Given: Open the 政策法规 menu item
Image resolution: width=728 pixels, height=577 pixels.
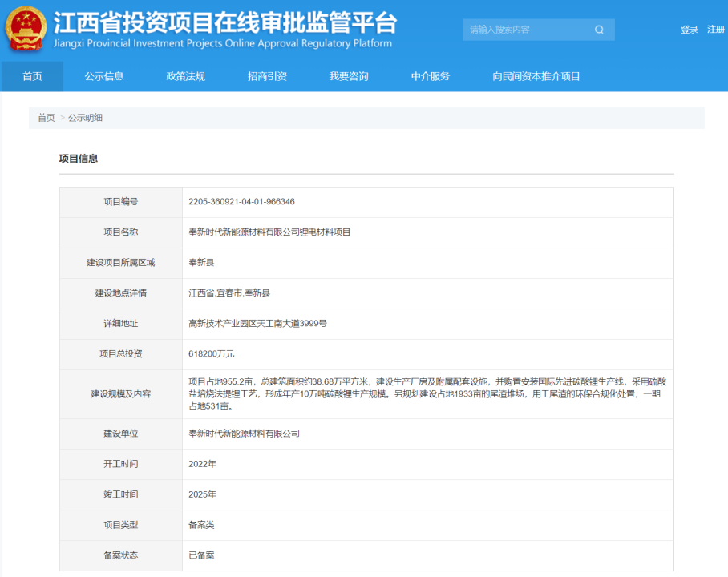Looking at the screenshot, I should tap(184, 76).
